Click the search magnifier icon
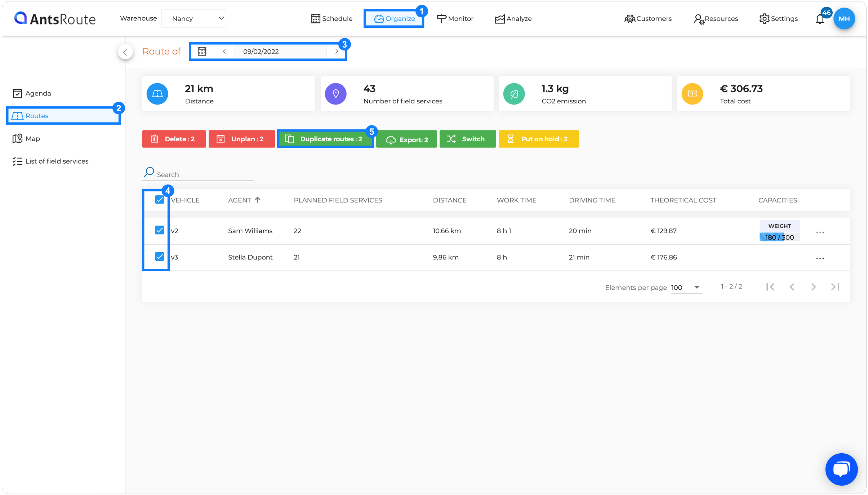The height and width of the screenshot is (495, 868). pos(149,172)
